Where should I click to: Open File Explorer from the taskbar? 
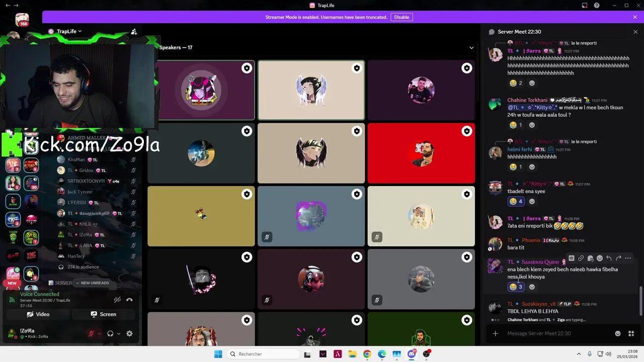(x=352, y=354)
